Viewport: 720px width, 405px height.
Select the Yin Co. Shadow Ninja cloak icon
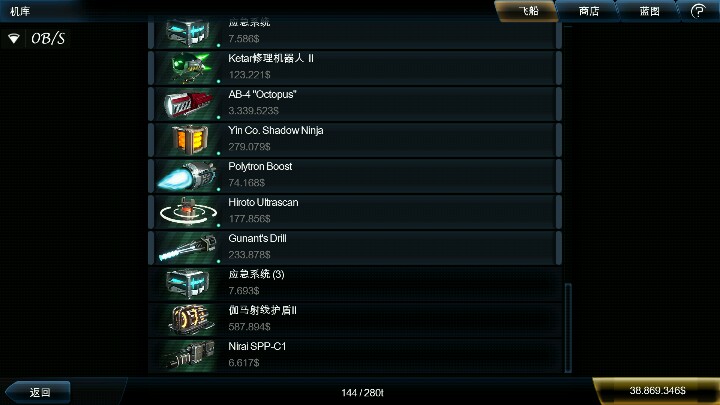[188, 139]
